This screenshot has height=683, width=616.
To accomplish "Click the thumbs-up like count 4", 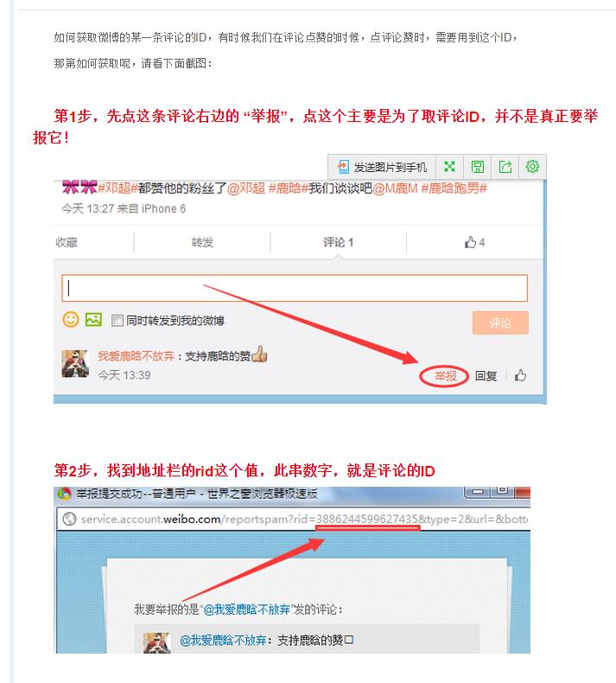I will pos(474,242).
